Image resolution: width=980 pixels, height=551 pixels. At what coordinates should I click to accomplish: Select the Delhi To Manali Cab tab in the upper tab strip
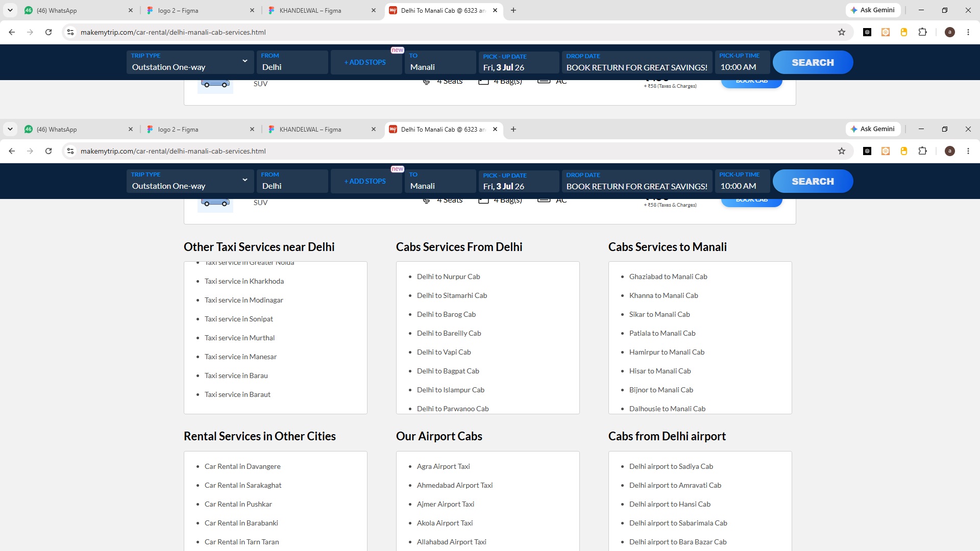point(443,10)
